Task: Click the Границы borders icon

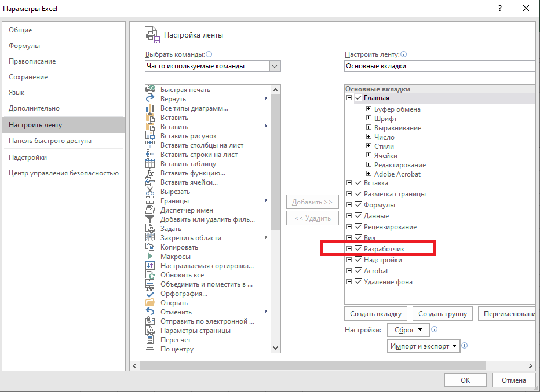Action: coord(150,201)
